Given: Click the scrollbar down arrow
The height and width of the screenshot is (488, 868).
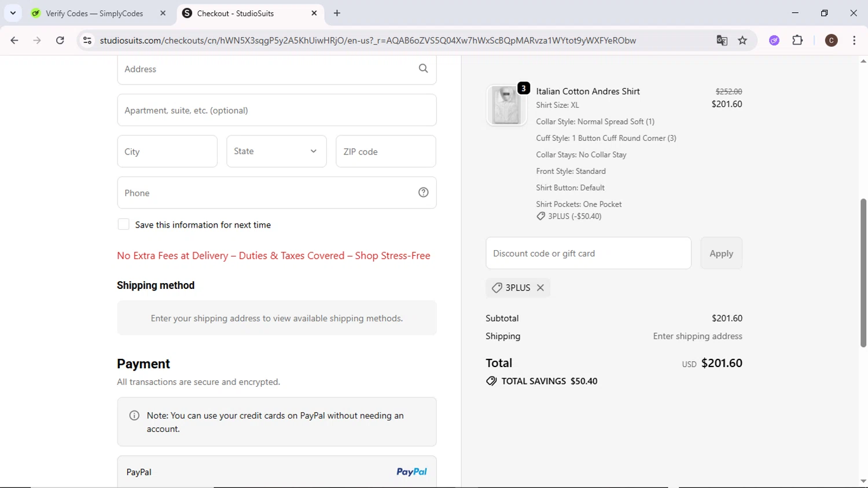Looking at the screenshot, I should 863,481.
